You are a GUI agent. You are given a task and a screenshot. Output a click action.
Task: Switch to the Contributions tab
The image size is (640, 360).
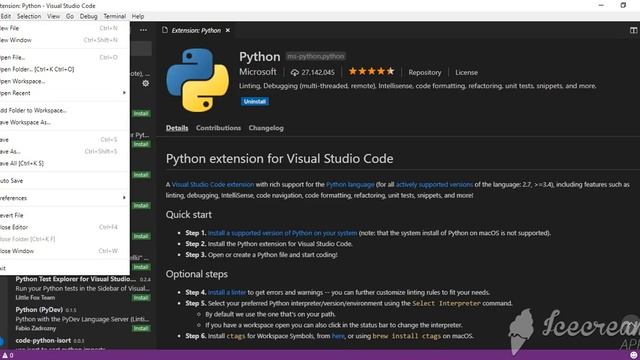pyautogui.click(x=218, y=128)
